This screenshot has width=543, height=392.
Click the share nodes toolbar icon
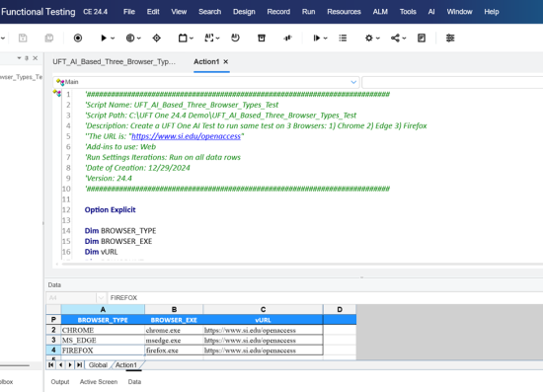tap(395, 38)
